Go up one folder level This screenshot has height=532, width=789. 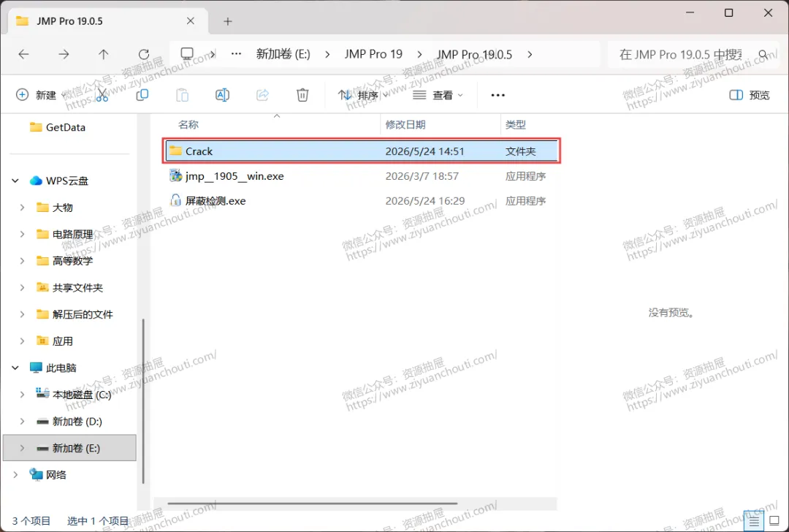pyautogui.click(x=103, y=54)
